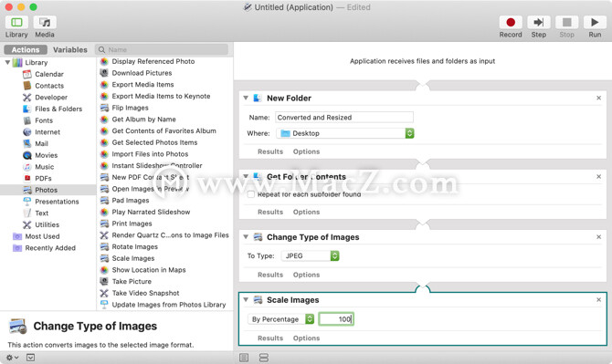Open the By Percentage dropdown
This screenshot has width=612, height=364.
(x=281, y=319)
